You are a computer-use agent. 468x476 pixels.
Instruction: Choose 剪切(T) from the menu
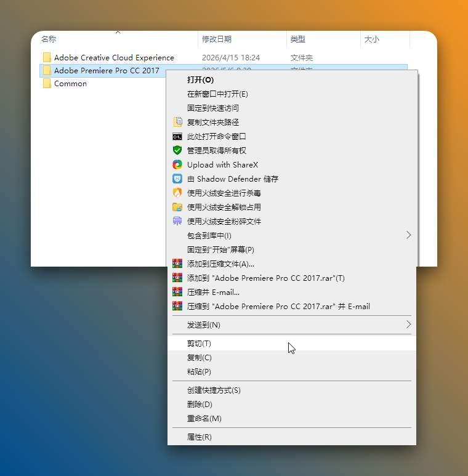point(292,344)
